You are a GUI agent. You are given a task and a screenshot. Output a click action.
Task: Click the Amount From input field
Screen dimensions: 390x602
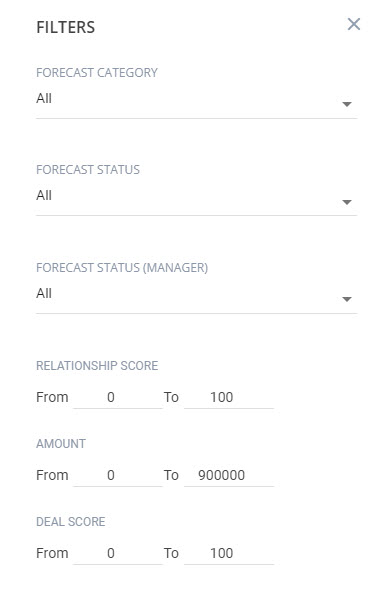(x=118, y=475)
